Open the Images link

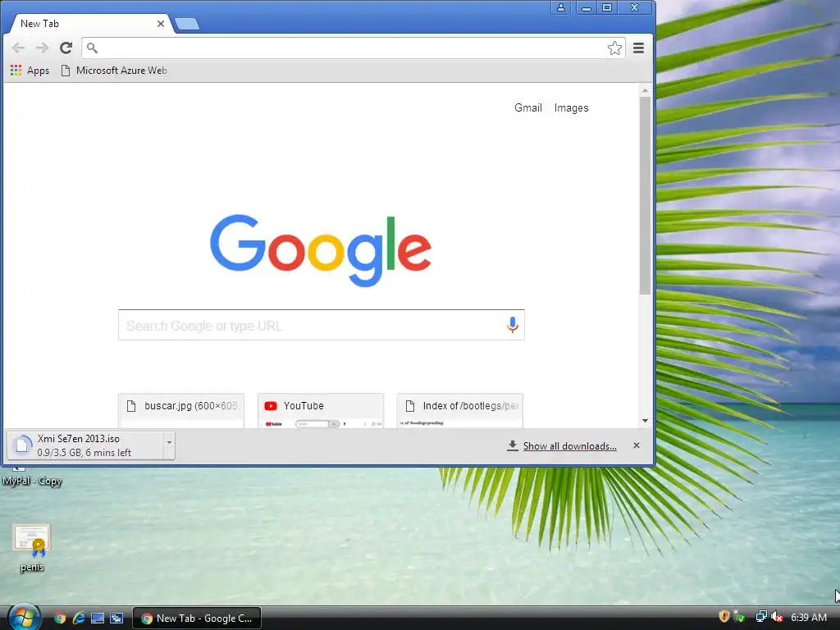pos(571,107)
